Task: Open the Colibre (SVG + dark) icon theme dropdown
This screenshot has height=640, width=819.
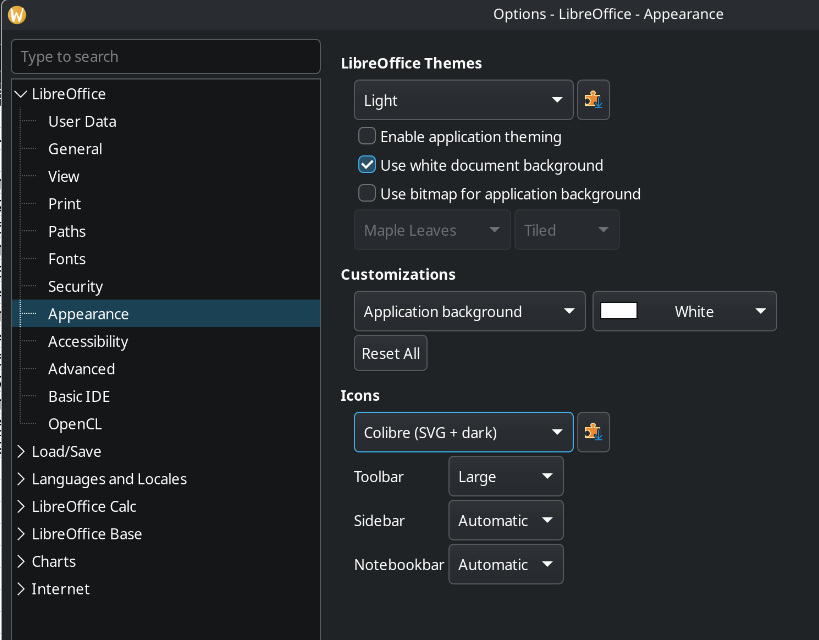Action: pyautogui.click(x=463, y=432)
